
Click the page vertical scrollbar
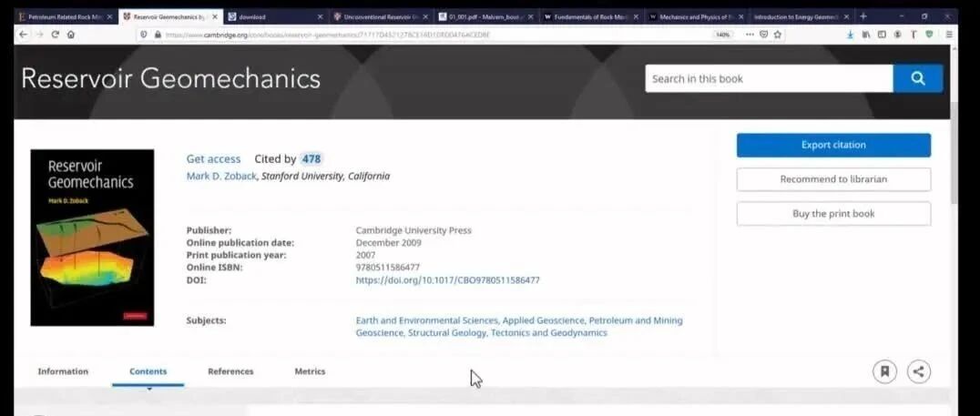(953, 153)
